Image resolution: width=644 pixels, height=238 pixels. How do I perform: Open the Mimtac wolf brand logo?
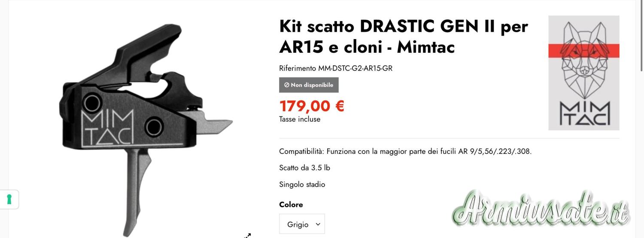pyautogui.click(x=583, y=73)
